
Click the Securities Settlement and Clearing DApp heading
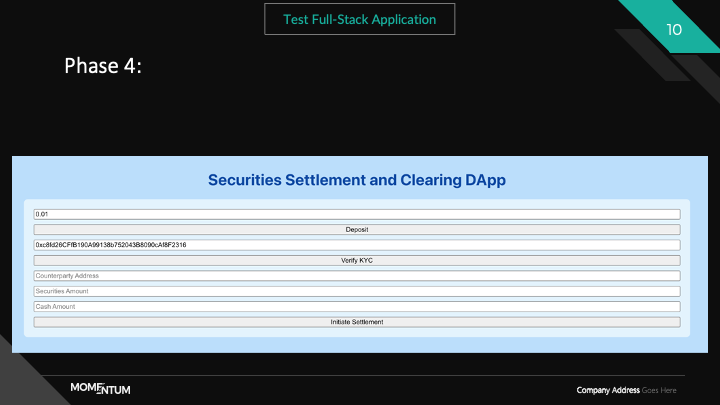coord(357,180)
